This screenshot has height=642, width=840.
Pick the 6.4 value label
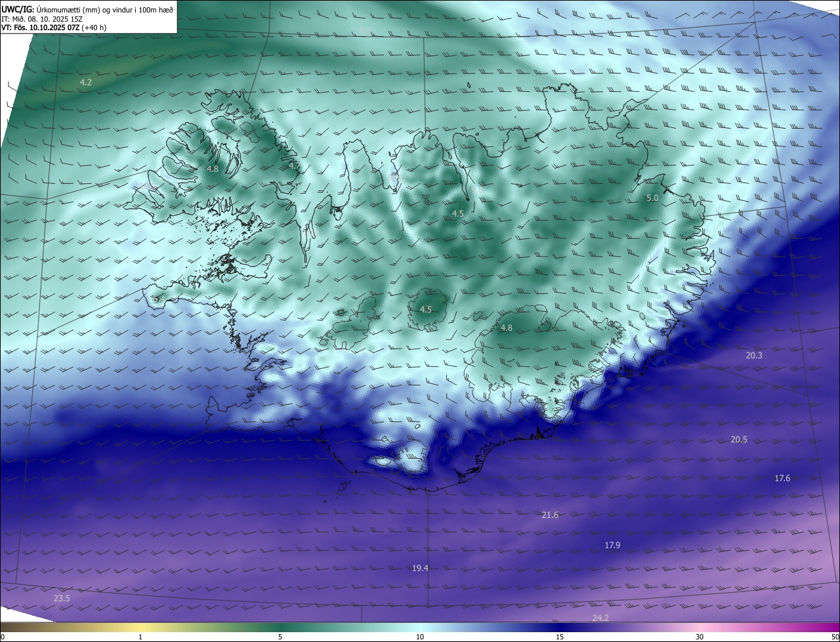(159, 299)
